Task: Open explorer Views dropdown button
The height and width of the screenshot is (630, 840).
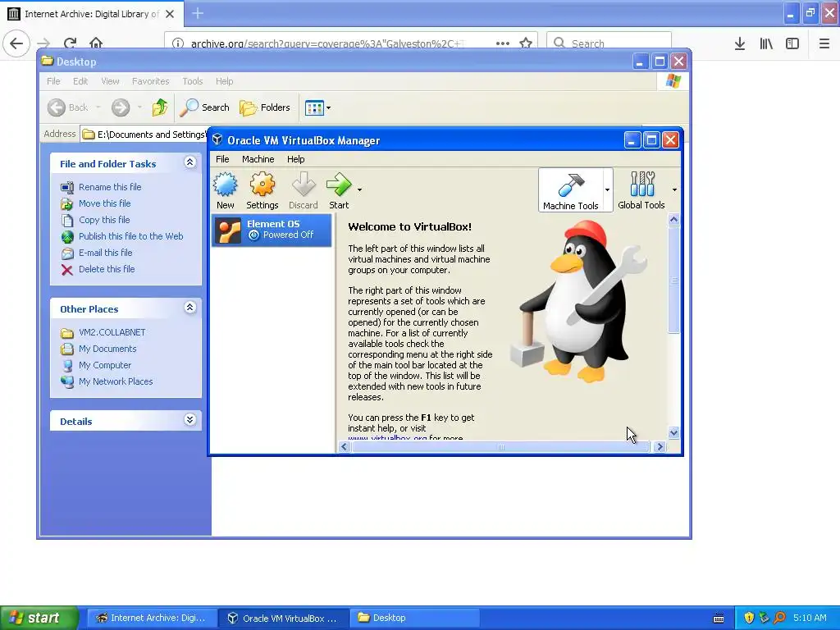Action: point(317,107)
